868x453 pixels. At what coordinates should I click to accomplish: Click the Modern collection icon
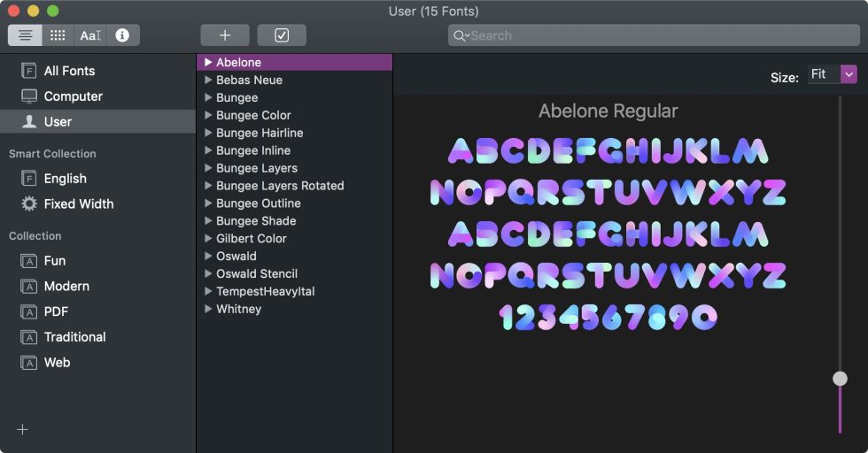28,286
